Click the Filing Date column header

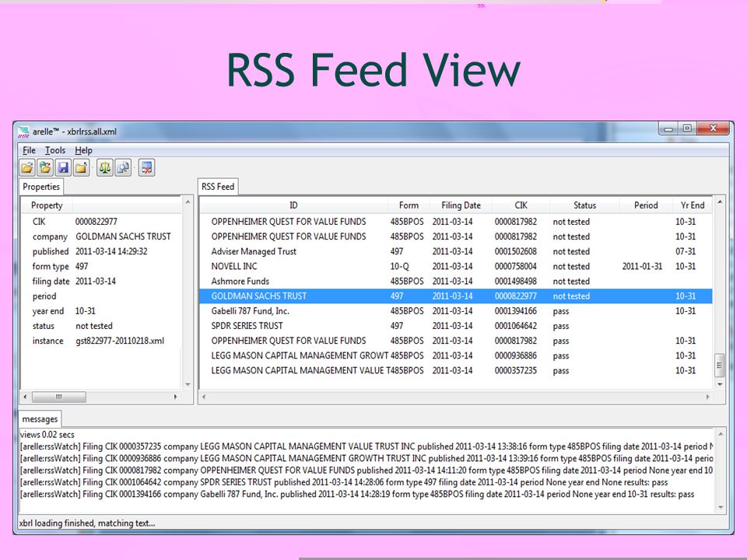(x=461, y=205)
